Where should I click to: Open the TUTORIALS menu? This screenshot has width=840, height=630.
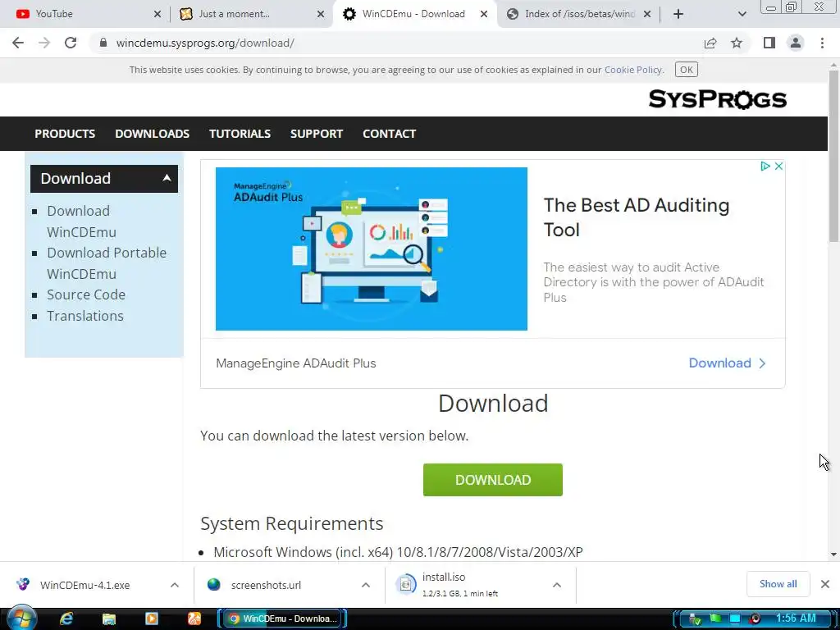tap(240, 134)
